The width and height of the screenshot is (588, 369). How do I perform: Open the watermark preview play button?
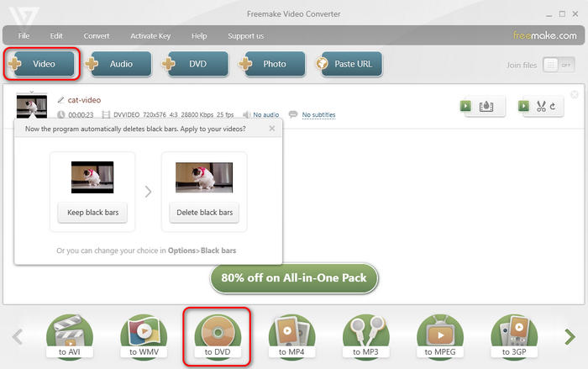click(465, 106)
